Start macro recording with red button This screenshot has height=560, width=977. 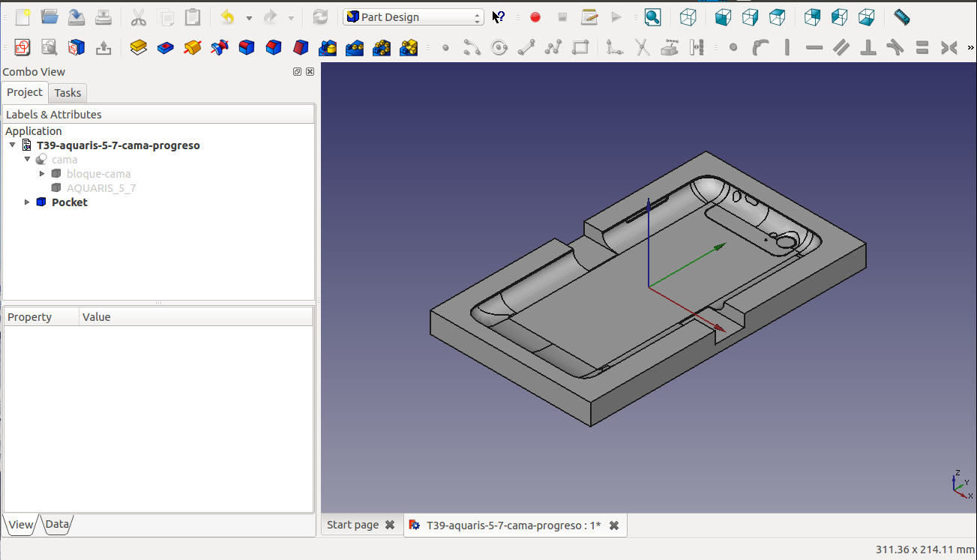pyautogui.click(x=535, y=17)
